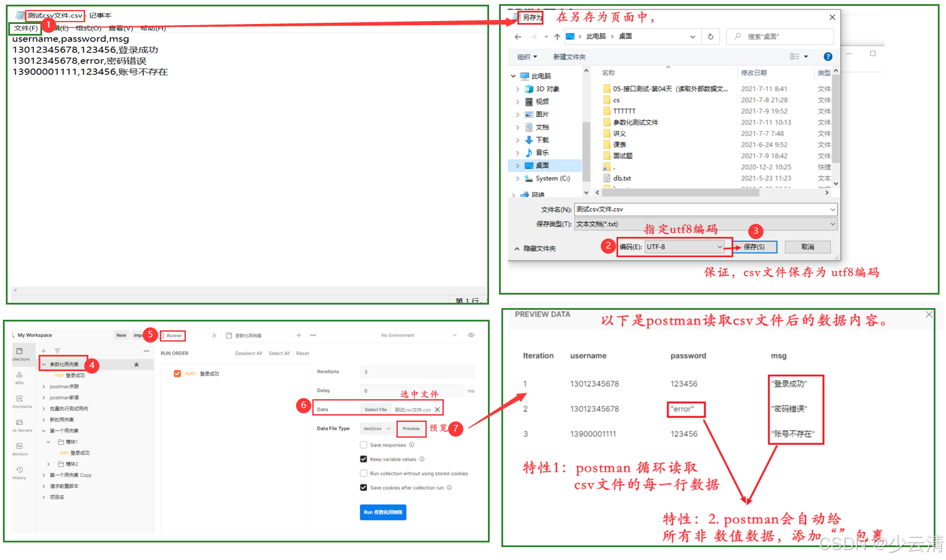Refresh the folder view in Save As dialog
Screen dimensions: 946x560
pos(711,36)
